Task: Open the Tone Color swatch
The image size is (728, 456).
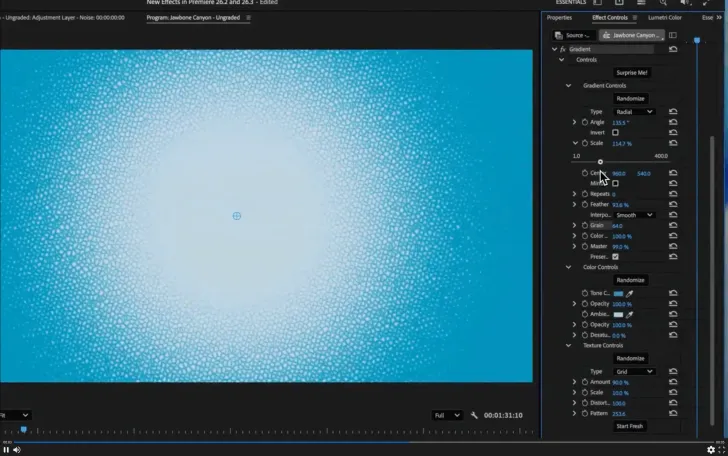Action: coord(618,293)
